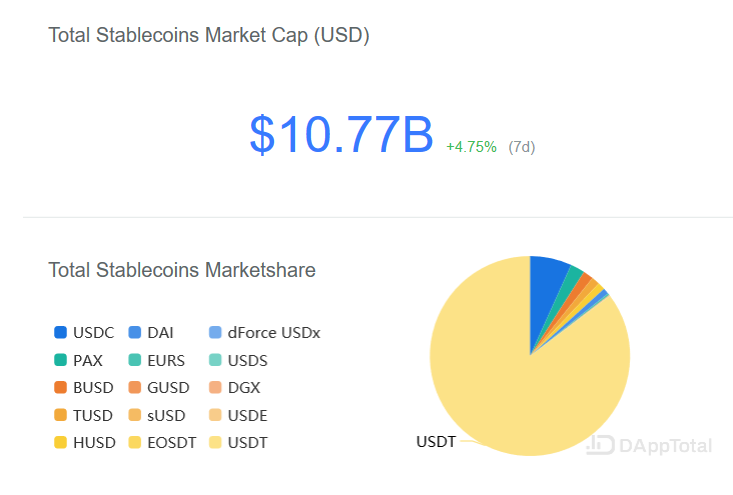This screenshot has width=733, height=495.
Task: Click the USDS legend item
Action: [238, 360]
